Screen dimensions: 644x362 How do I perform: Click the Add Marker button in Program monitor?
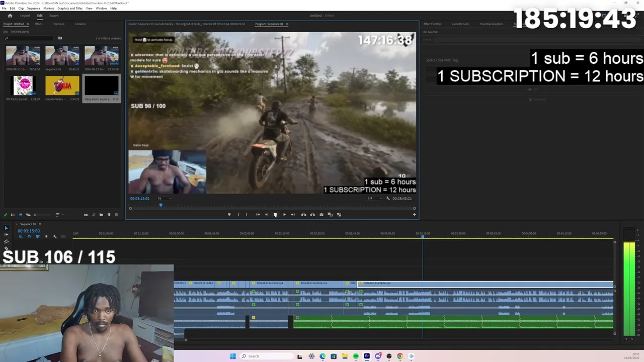coord(229,215)
